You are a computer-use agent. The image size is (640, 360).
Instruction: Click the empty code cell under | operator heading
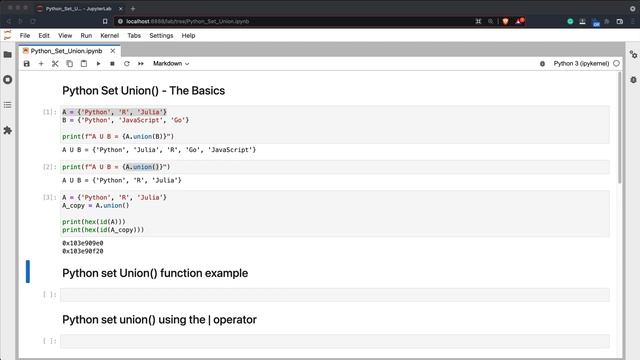[x=335, y=341]
